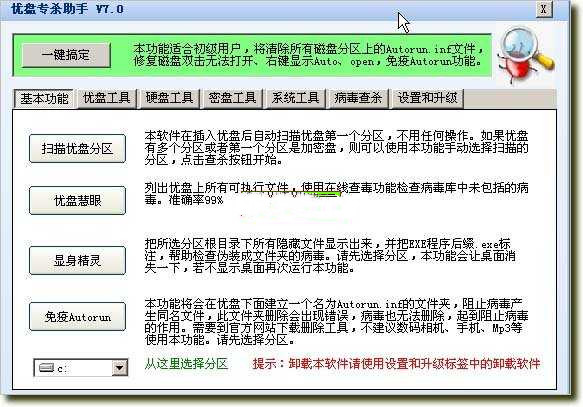Close the window with the X button
The height and width of the screenshot is (407, 583).
point(544,9)
